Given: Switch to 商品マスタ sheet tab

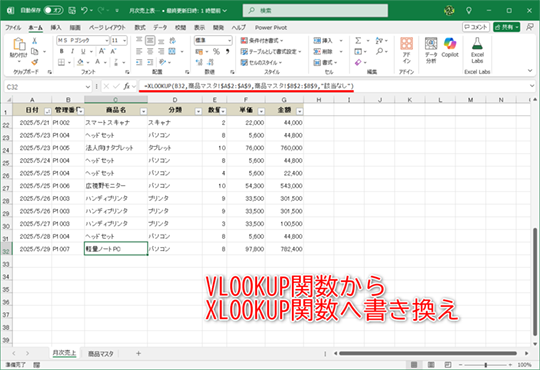Looking at the screenshot, I should [101, 353].
